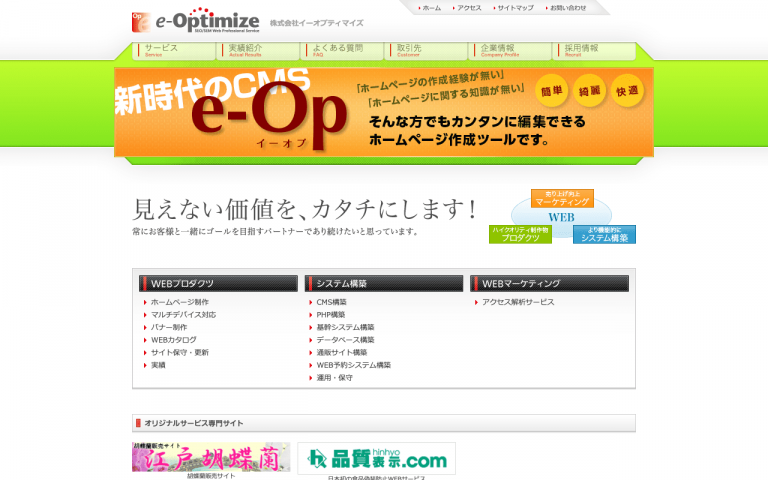
Task: Click the 簡単 round badge
Action: click(552, 91)
